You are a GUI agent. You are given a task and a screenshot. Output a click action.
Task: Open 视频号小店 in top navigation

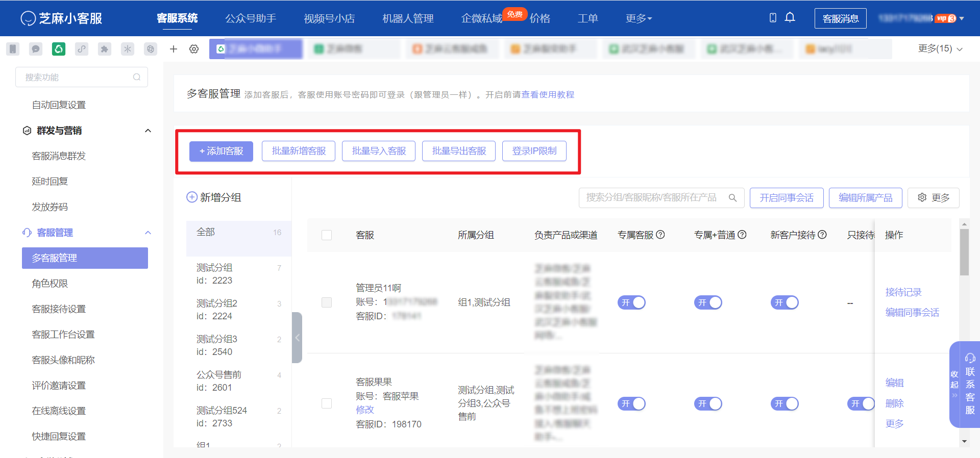pyautogui.click(x=329, y=18)
